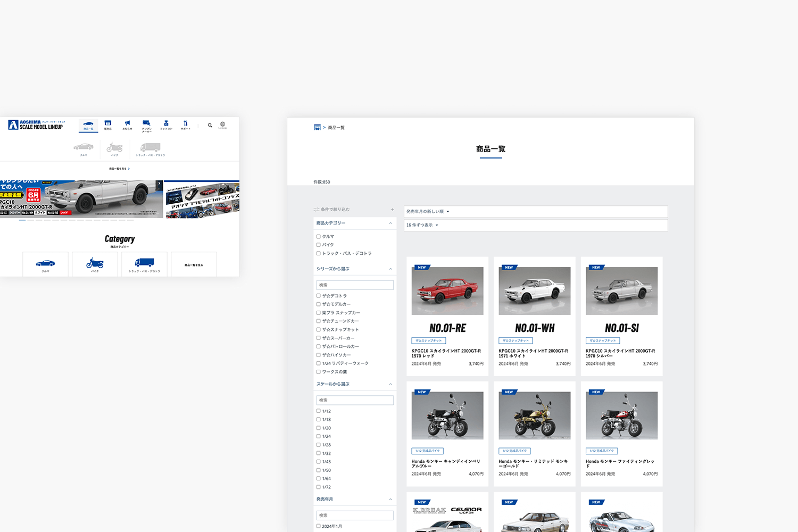The image size is (798, 532).
Task: Open the NO.01-WH white Skyline product image
Action: pyautogui.click(x=535, y=291)
